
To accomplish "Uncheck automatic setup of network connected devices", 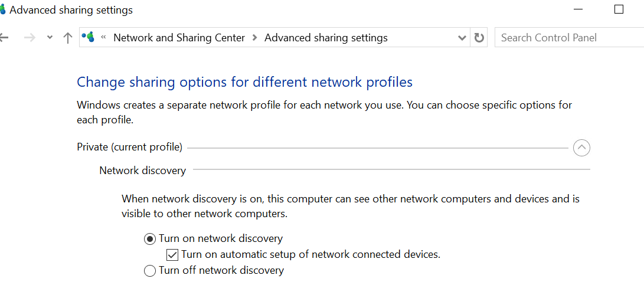I will click(172, 255).
